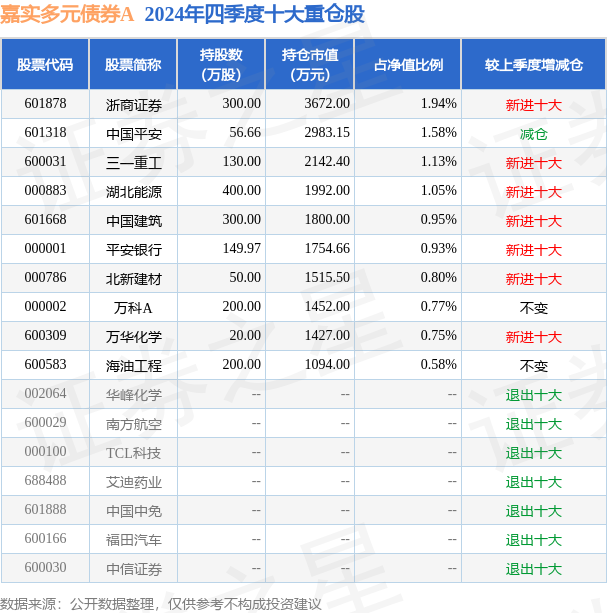
Task: Click the 较上季度增减仓 column header
Action: tap(534, 65)
